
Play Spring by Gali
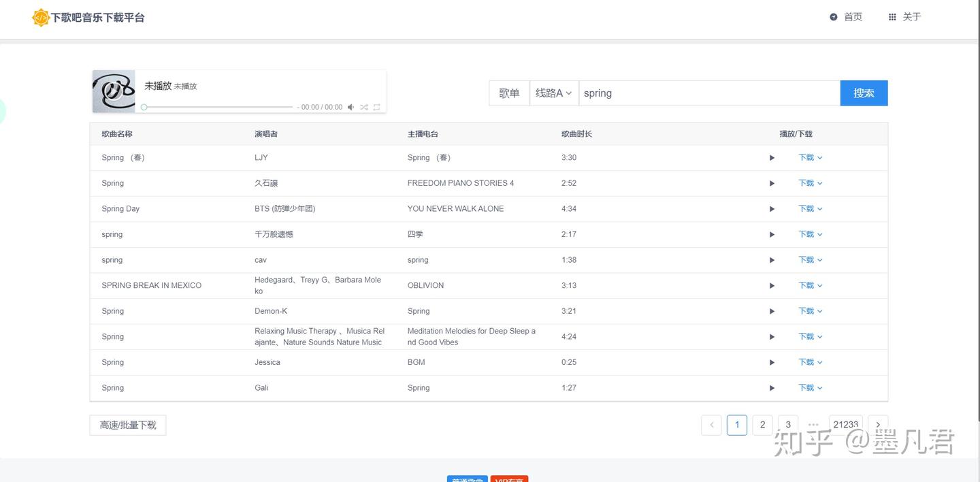772,388
